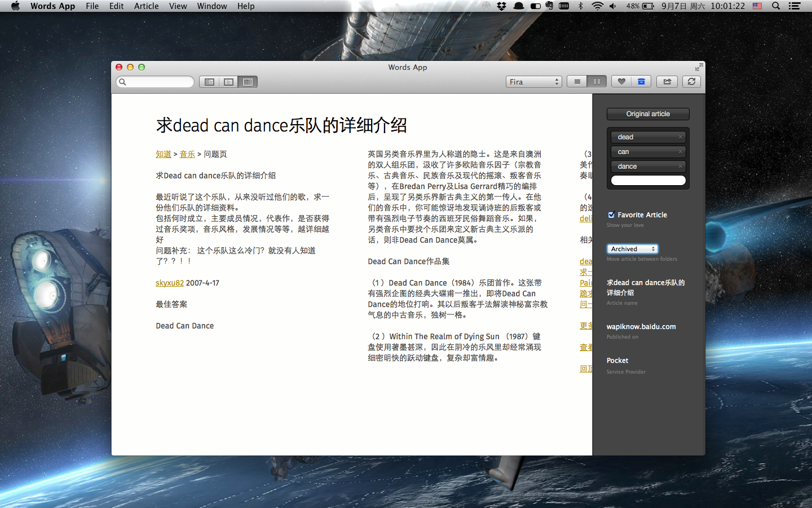This screenshot has height=508, width=812.
Task: Click the bowler hat menu bar icon
Action: tap(518, 6)
